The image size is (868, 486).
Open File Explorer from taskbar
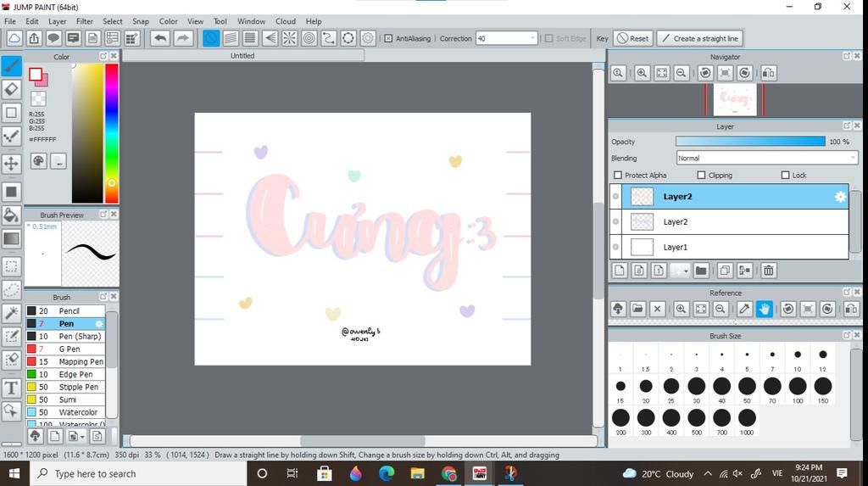point(417,474)
